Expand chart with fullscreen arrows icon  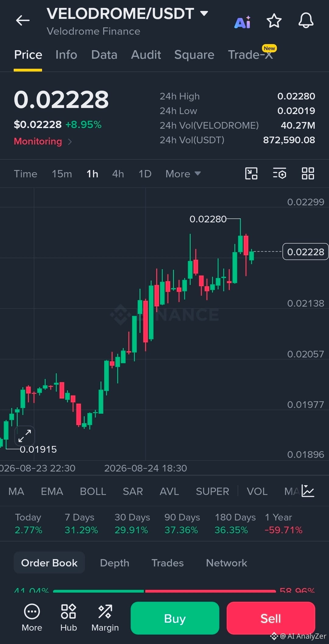[x=25, y=436]
